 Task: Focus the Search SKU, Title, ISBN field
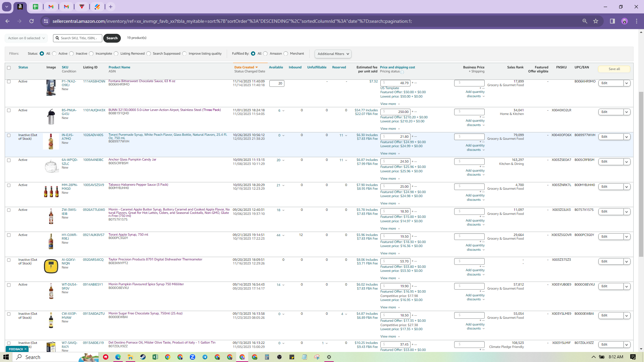pos(78,38)
